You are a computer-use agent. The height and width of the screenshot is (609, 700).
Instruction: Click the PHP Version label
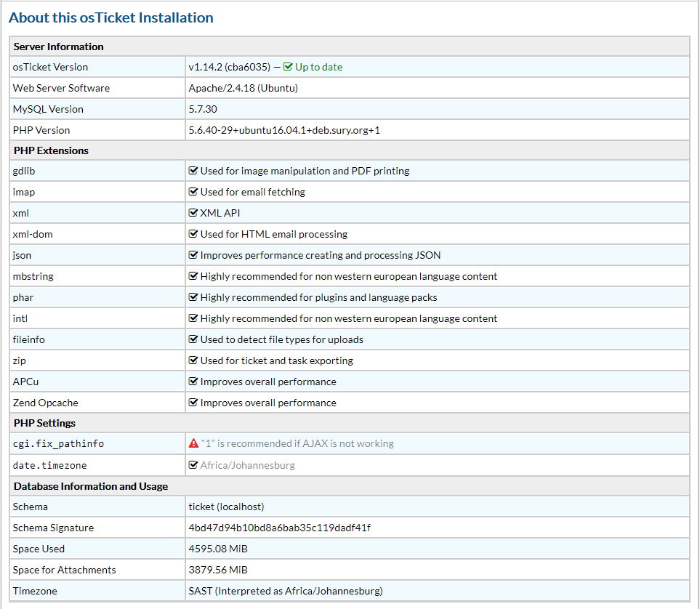tap(41, 130)
